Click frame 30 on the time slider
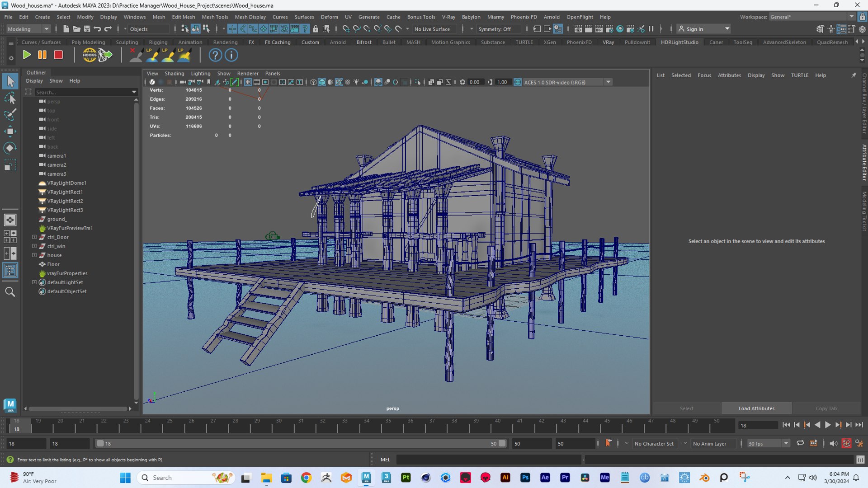The width and height of the screenshot is (868, 488). click(x=279, y=425)
